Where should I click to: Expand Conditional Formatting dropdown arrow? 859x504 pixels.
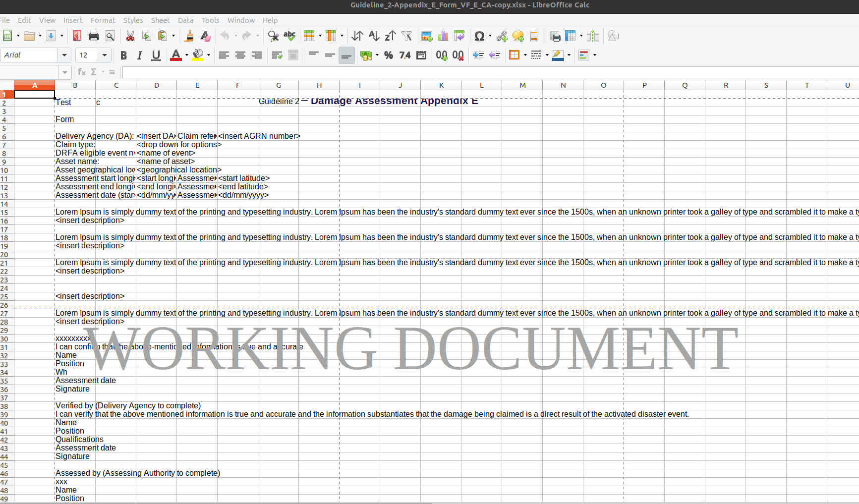(x=595, y=55)
